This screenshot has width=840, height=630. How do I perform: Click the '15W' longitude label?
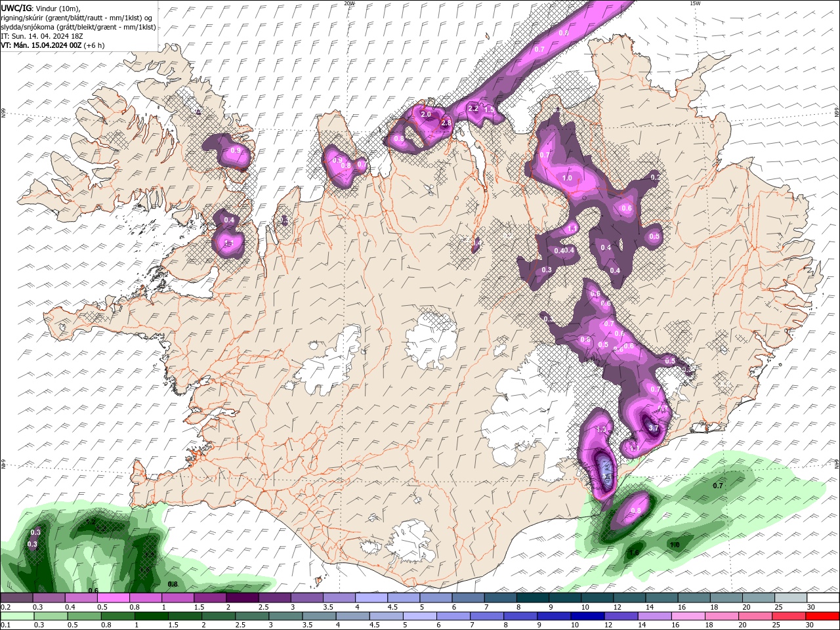pyautogui.click(x=694, y=3)
